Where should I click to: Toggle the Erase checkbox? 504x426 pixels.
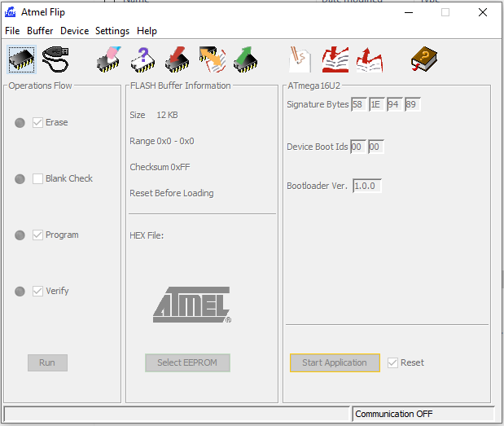[37, 122]
